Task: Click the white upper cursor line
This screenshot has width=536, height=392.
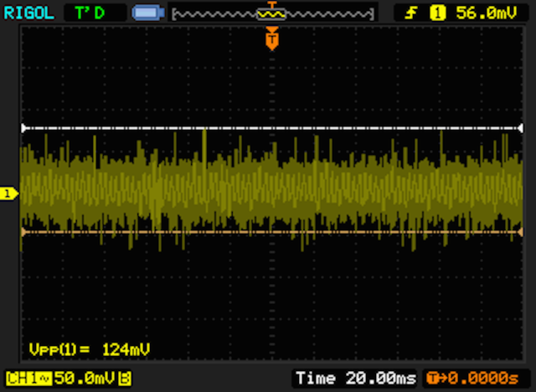Action: pyautogui.click(x=272, y=128)
